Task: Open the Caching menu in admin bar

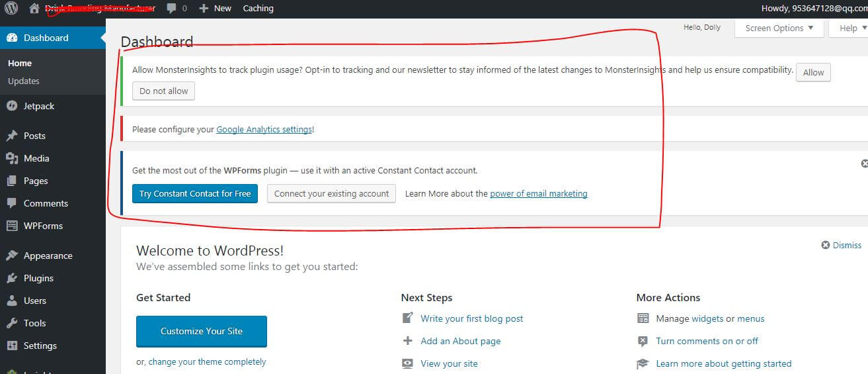Action: point(258,9)
